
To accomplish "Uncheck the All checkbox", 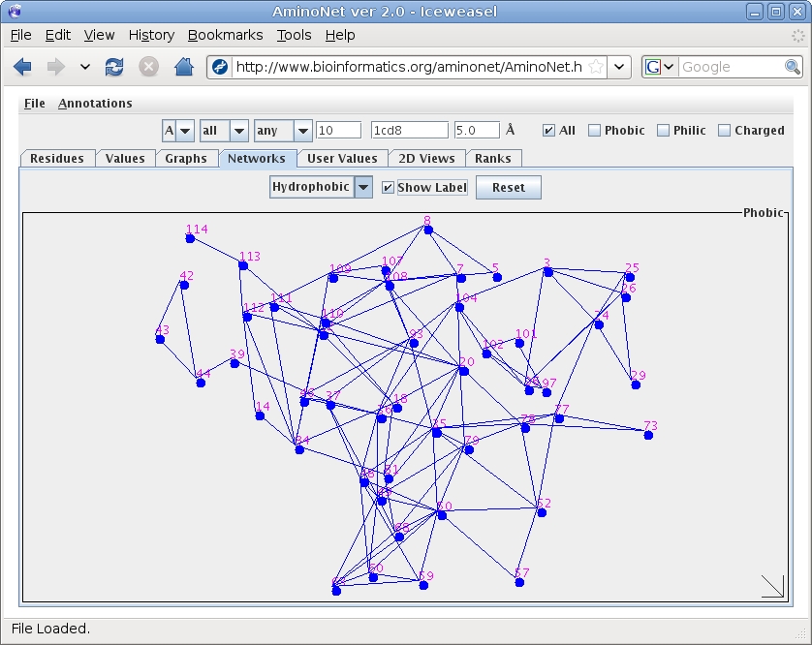I will pos(549,131).
